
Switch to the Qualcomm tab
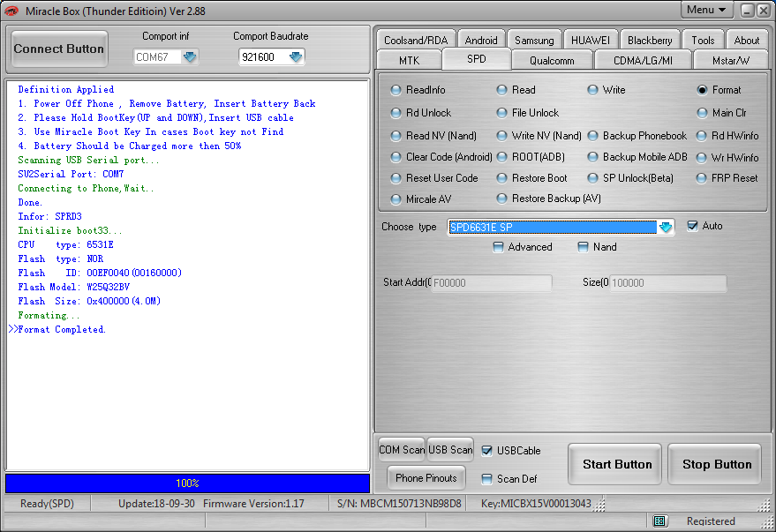click(552, 60)
